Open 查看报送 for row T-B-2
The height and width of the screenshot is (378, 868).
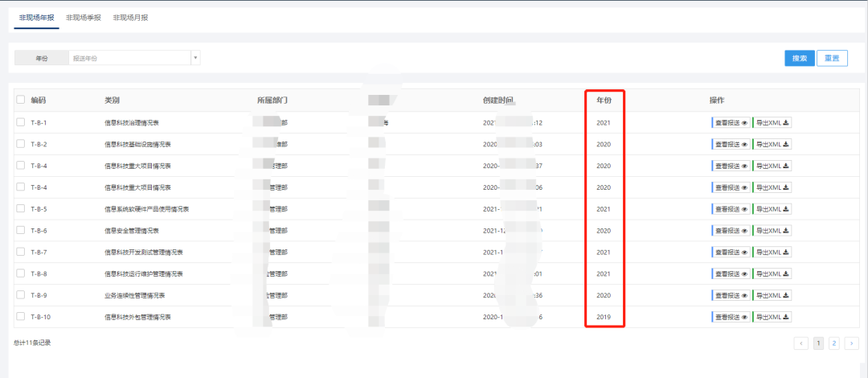[731, 144]
